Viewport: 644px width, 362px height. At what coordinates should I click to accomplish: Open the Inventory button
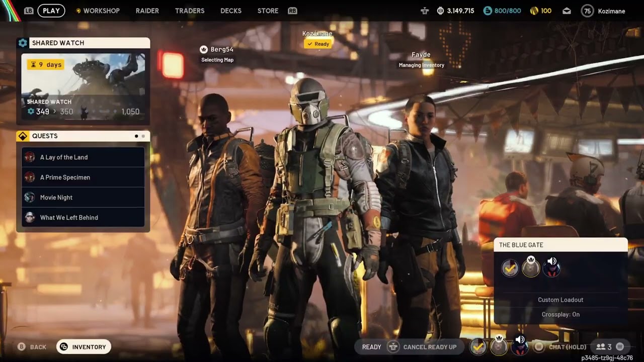84,347
